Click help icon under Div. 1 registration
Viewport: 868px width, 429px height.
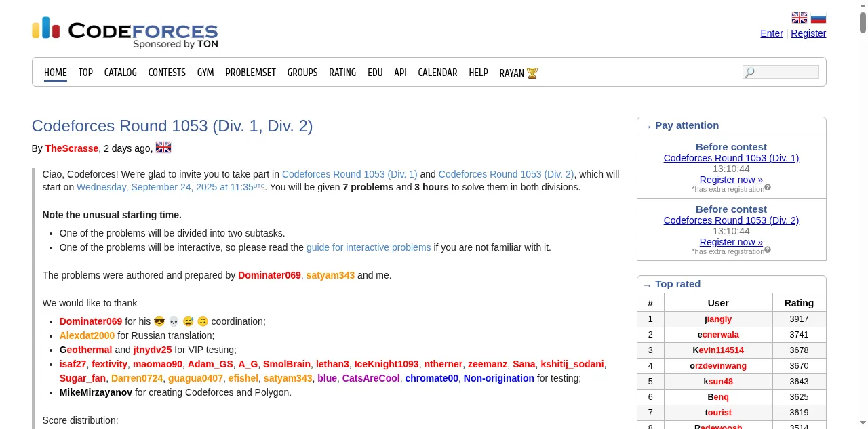pos(768,188)
